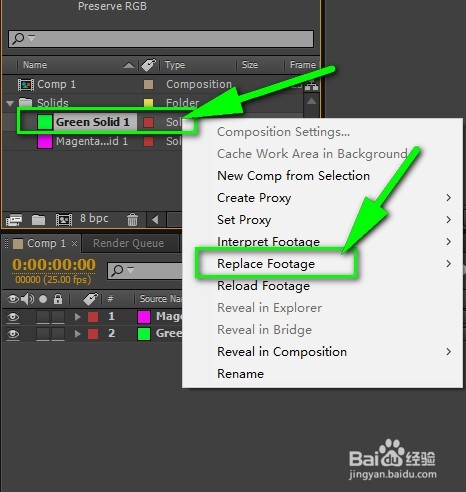Screen dimensions: 466x492
Task: Expand layer 1 properties triangle
Action: (77, 317)
